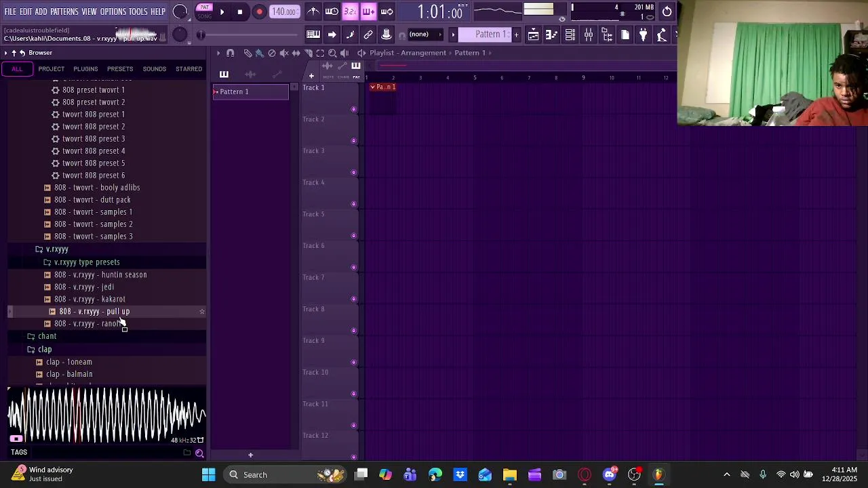
Task: Open Windows Start menu
Action: pyautogui.click(x=208, y=474)
